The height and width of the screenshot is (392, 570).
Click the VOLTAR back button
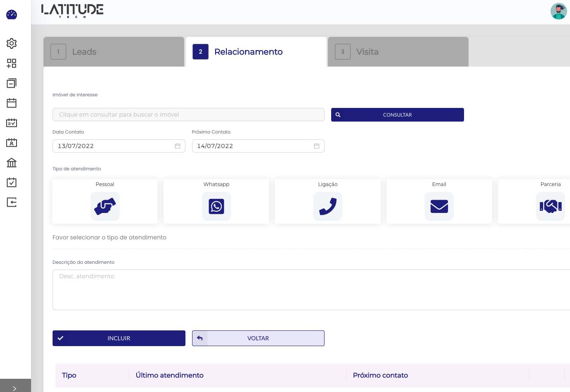(258, 338)
